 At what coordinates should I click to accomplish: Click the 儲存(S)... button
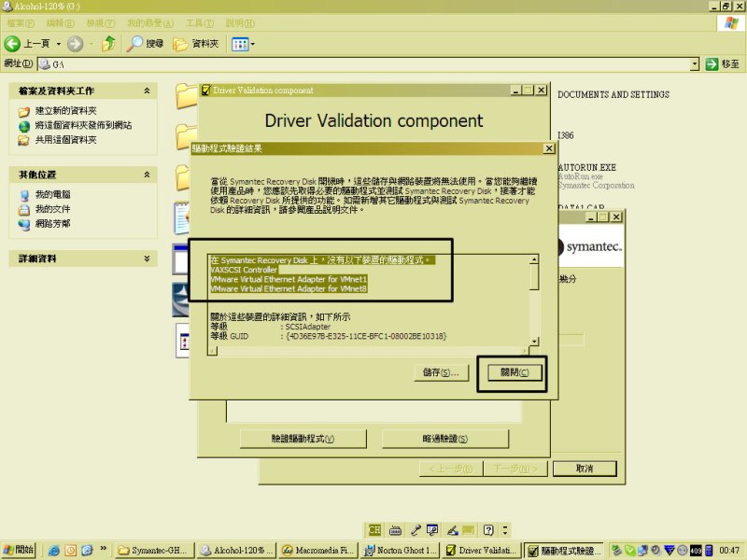pos(441,371)
